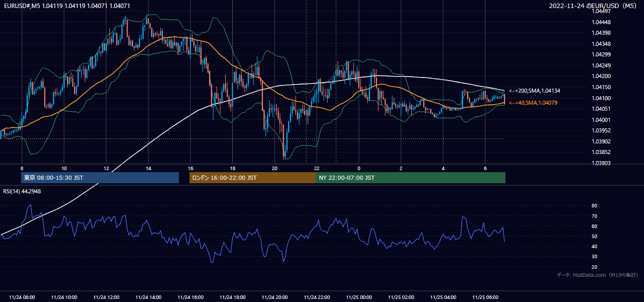Select the 東京 08:00-15:30 JST session bar
The image size is (644, 302).
point(100,178)
